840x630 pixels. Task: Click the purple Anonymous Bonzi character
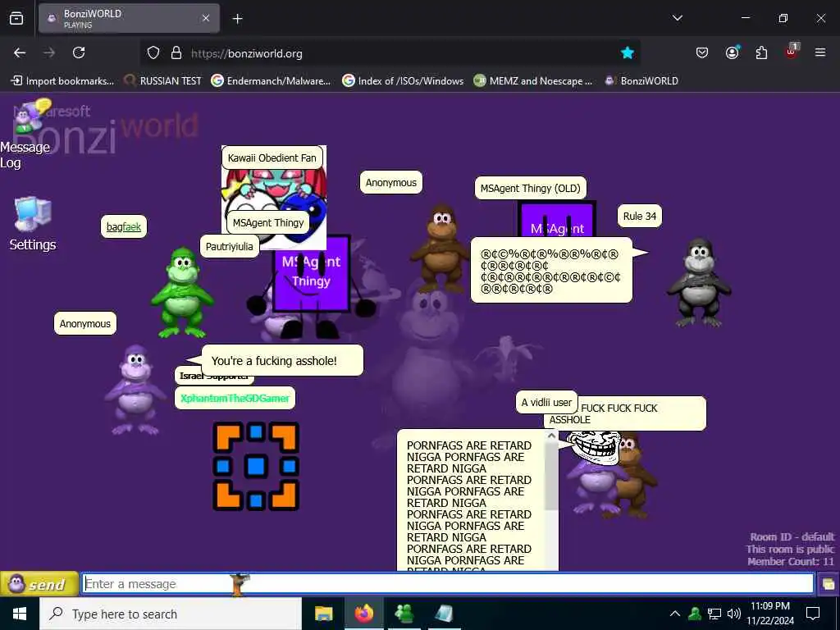[x=135, y=390]
